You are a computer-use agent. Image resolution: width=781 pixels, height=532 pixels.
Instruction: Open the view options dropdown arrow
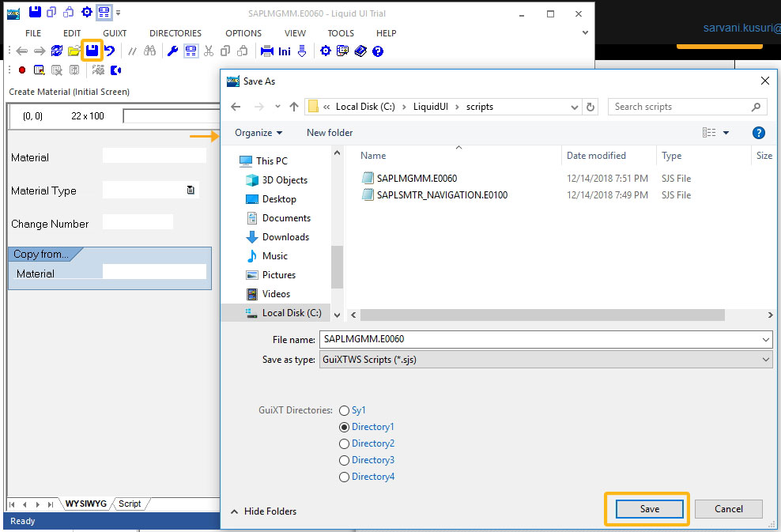coord(726,133)
